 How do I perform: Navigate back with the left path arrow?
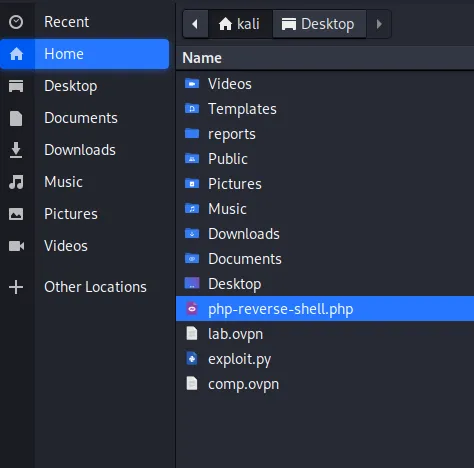point(195,24)
